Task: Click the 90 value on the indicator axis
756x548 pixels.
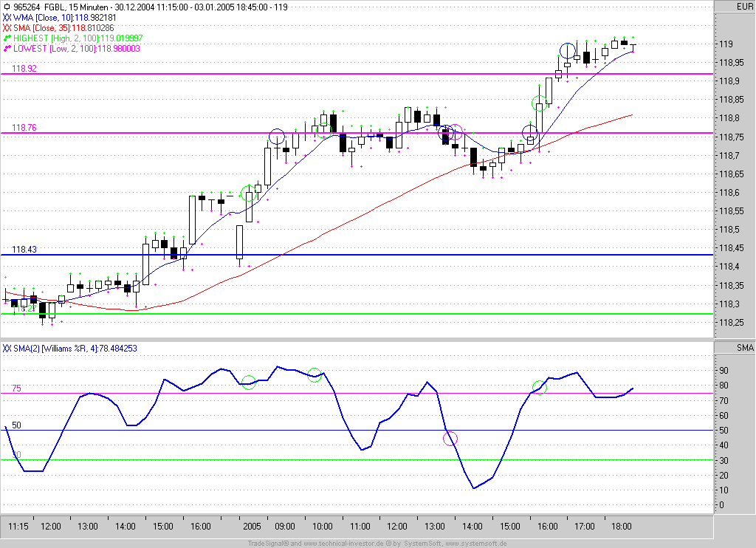Action: pos(724,371)
